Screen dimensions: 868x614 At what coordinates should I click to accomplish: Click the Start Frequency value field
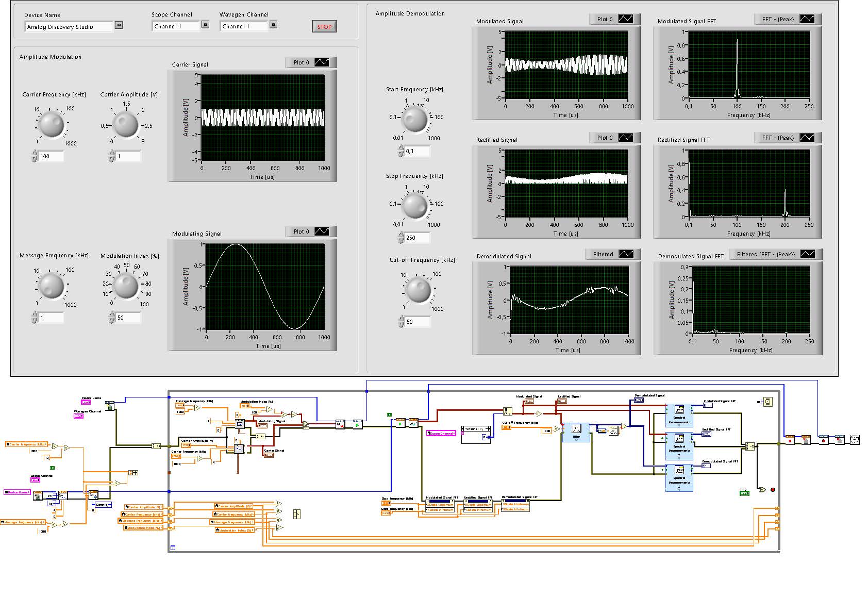pyautogui.click(x=418, y=151)
